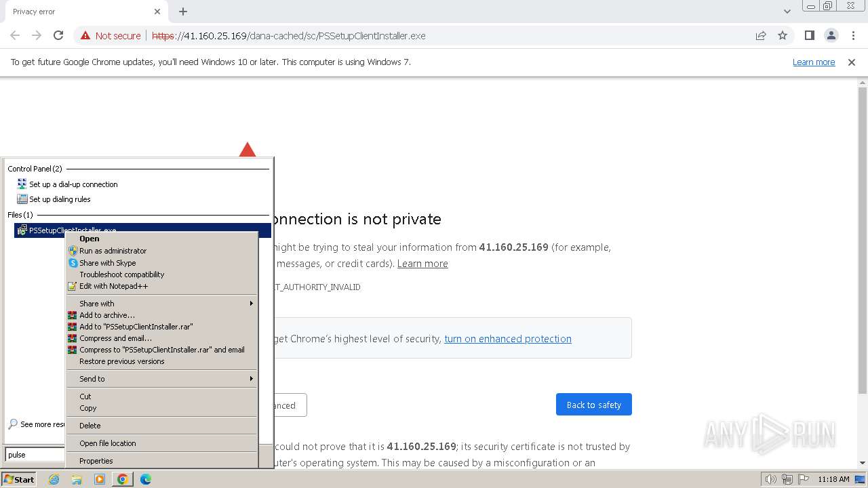Select Share with Skype
This screenshot has height=488, width=868.
[x=162, y=263]
